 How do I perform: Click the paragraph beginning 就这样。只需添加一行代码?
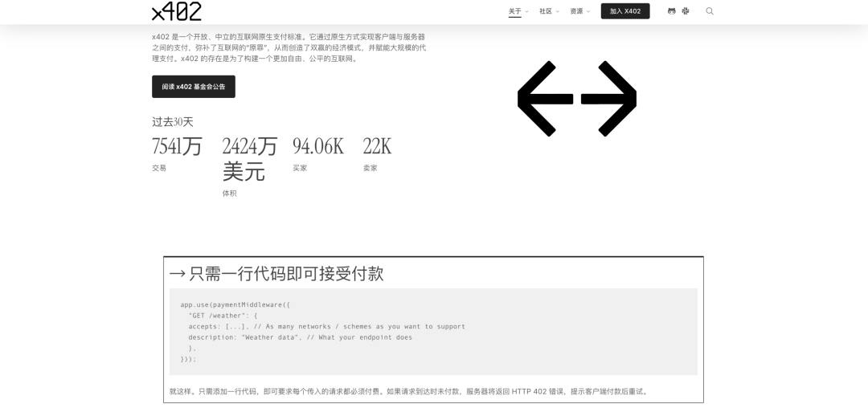pyautogui.click(x=409, y=391)
